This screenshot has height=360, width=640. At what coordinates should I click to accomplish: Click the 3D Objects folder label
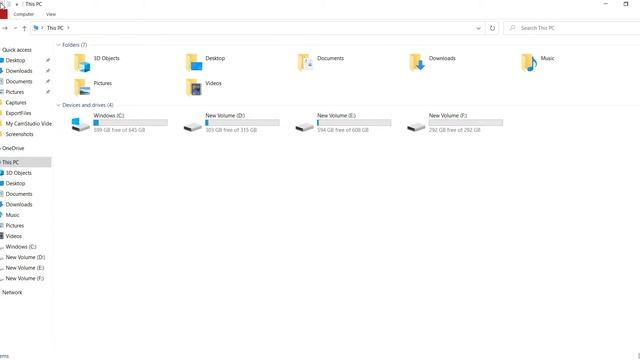[107, 58]
